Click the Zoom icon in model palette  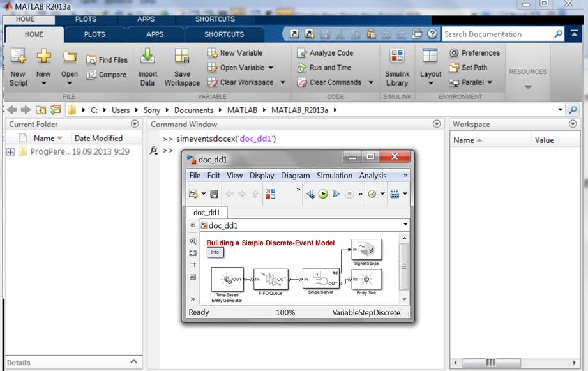coord(193,241)
